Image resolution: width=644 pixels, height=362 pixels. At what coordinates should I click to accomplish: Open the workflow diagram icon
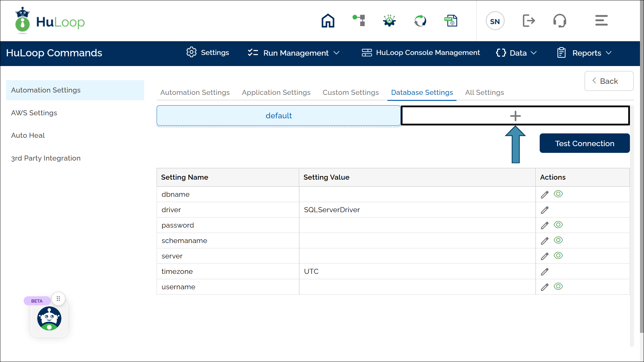359,21
